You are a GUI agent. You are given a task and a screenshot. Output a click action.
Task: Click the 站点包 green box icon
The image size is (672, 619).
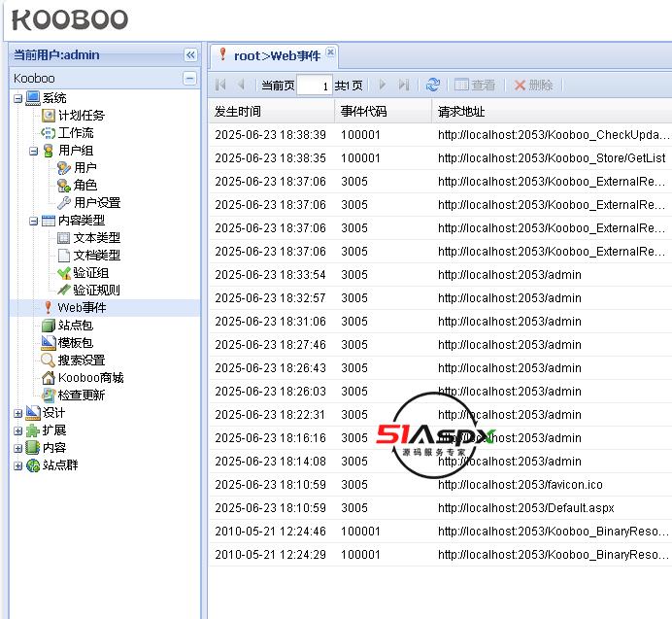tap(49, 326)
